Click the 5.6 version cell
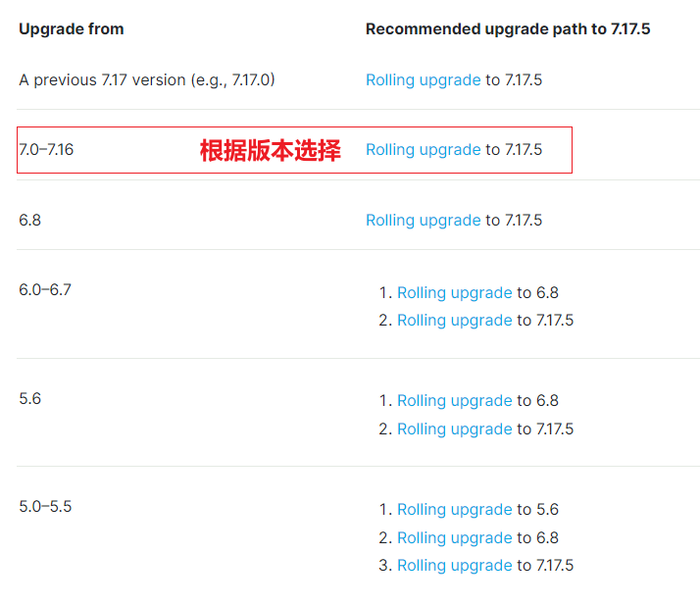 pos(30,399)
